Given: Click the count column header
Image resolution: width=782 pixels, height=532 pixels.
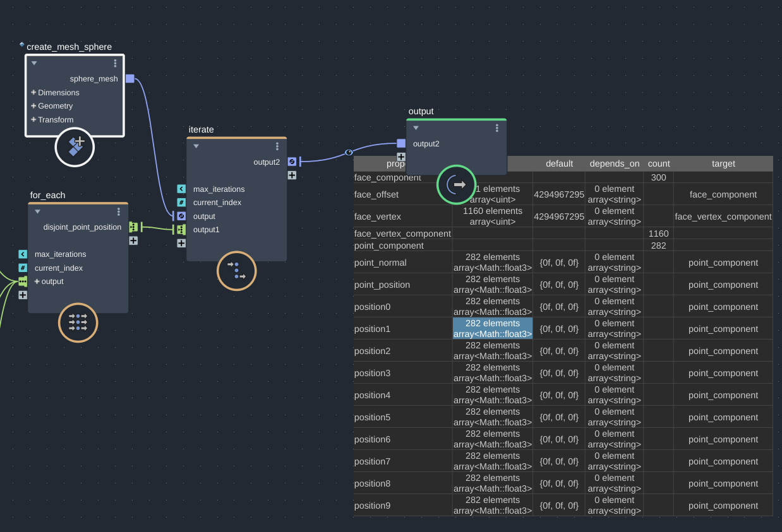Looking at the screenshot, I should click(659, 163).
